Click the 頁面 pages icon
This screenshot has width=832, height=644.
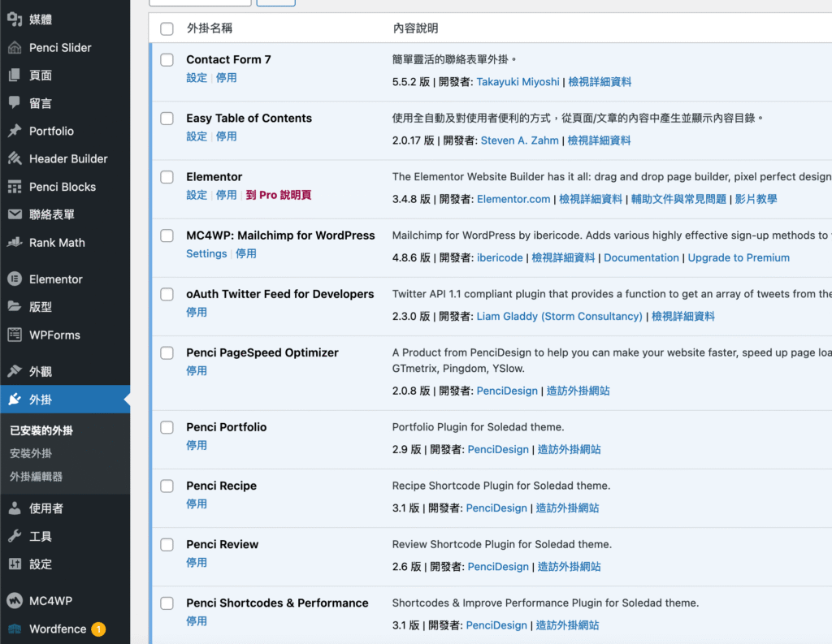click(x=15, y=76)
